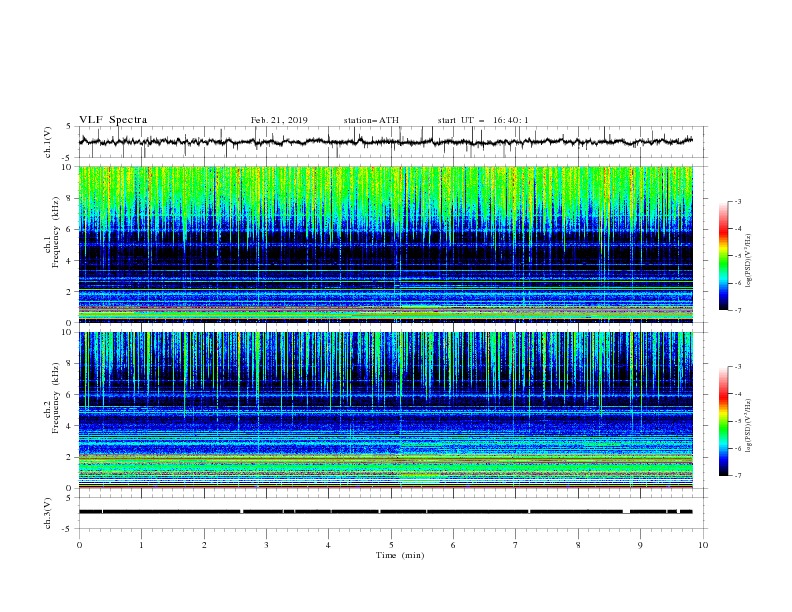Click the "ch.3(V)" axis label
Screen dimensions: 792x612
tap(48, 513)
